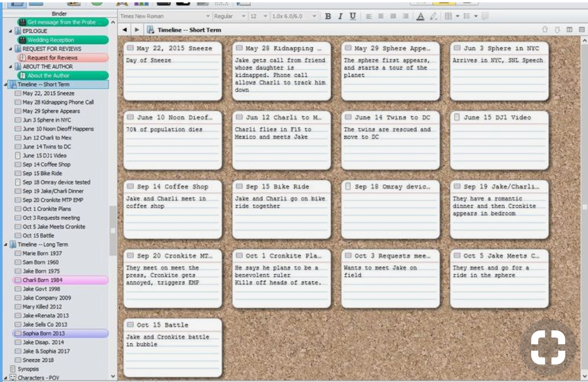This screenshot has width=588, height=382.
Task: Click the editor split view icon
Action: tap(570, 30)
